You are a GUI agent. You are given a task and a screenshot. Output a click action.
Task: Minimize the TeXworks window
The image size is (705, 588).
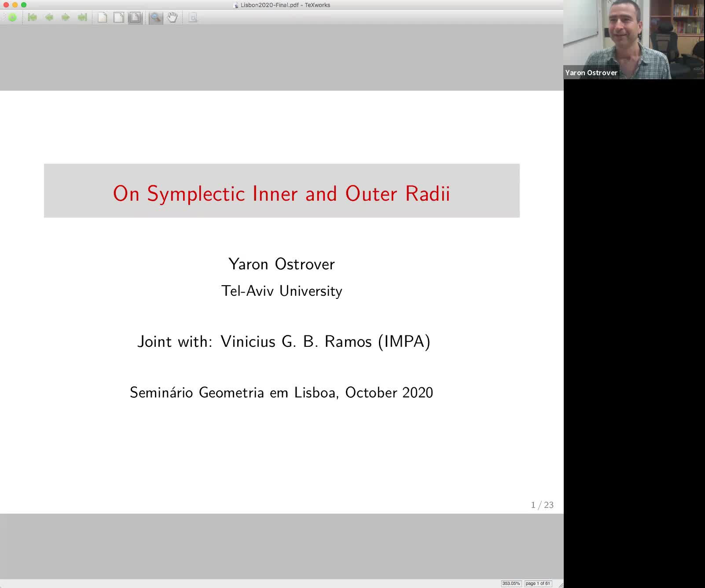pos(15,5)
